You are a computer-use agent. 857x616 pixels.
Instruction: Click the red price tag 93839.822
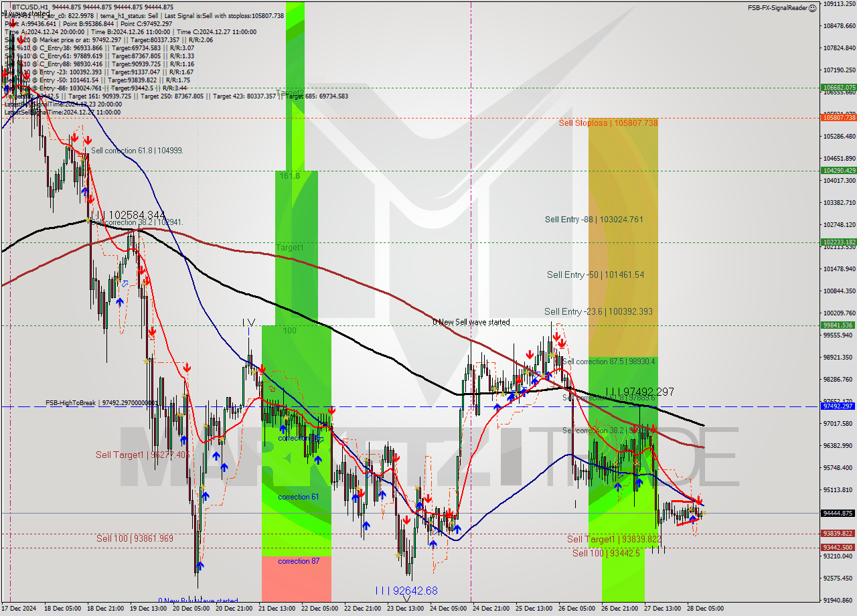click(x=838, y=534)
